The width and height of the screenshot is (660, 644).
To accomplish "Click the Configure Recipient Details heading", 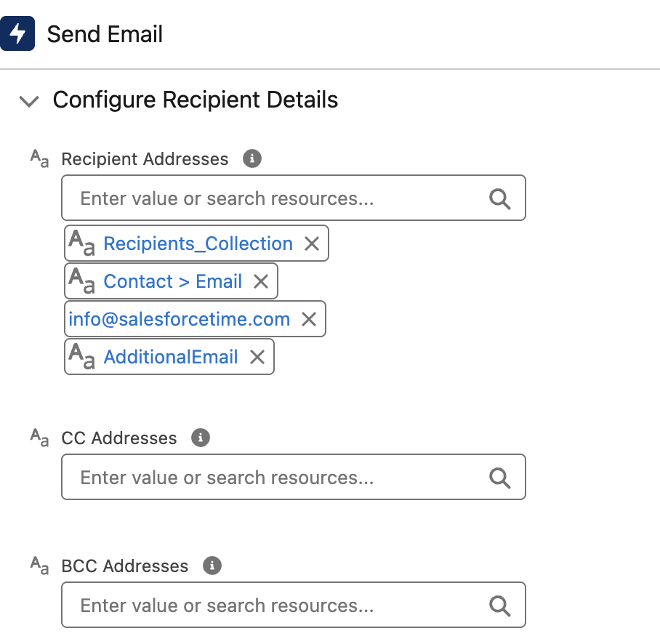I will tap(196, 100).
